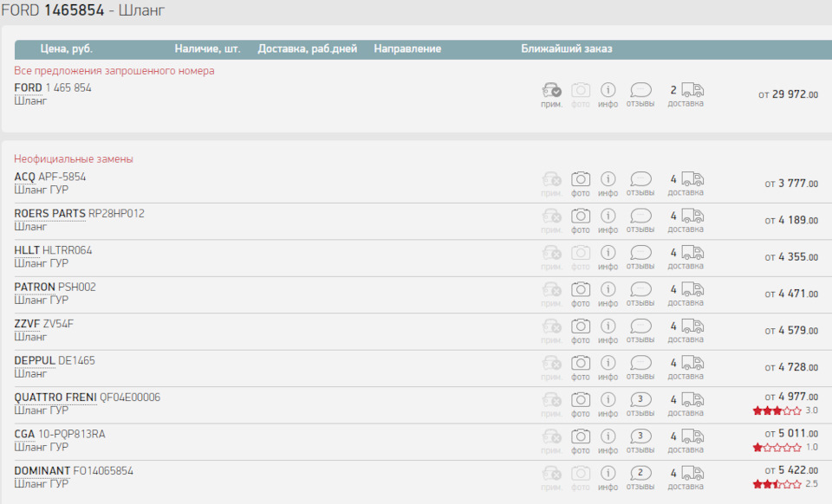Click price 'от 4 189.00' for ROERS PARTS
Viewport: 832px width, 504px height.
point(791,220)
